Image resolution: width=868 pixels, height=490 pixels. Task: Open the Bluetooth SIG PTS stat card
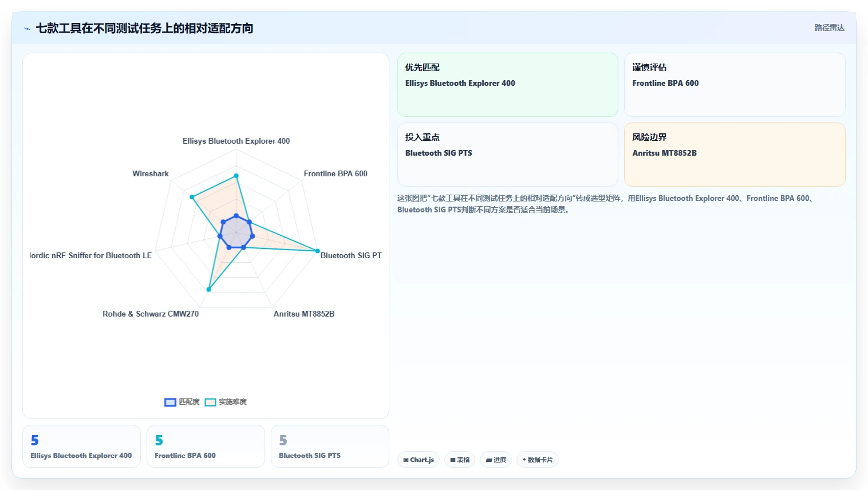coord(330,446)
